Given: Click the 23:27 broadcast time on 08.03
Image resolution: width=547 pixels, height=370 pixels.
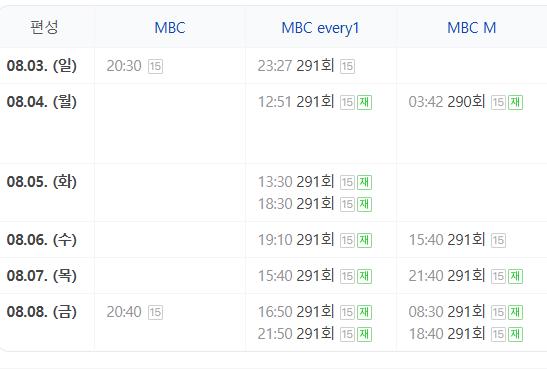Looking at the screenshot, I should (275, 66).
